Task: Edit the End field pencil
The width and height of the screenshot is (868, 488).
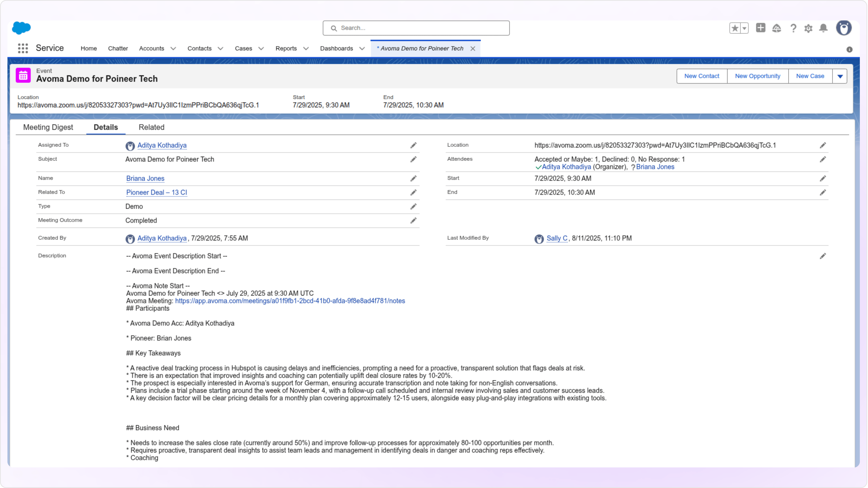Action: tap(823, 193)
